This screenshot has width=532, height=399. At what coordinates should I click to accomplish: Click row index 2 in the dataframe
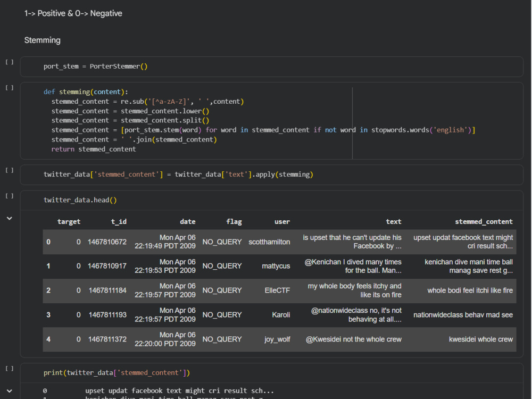pyautogui.click(x=48, y=290)
